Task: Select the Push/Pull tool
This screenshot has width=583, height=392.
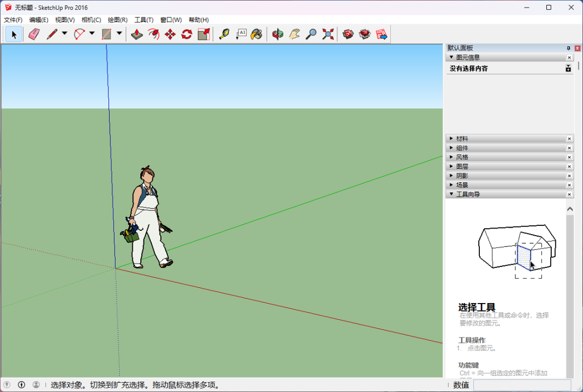Action: pos(137,35)
